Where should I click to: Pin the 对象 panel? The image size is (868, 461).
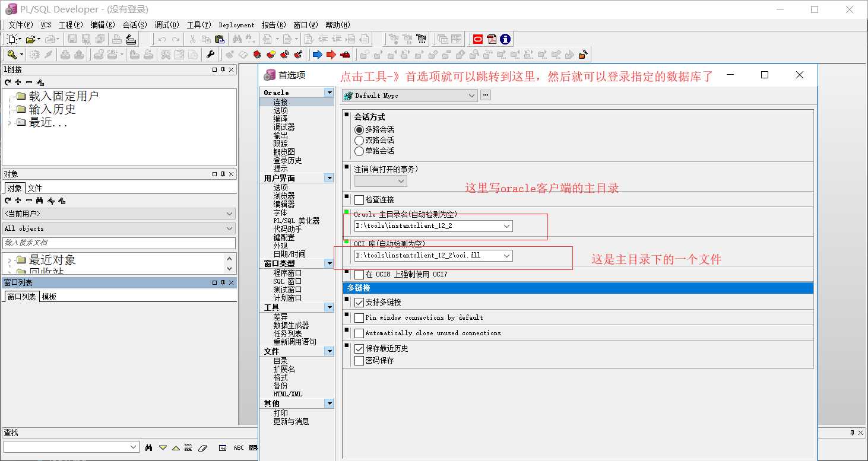(223, 174)
